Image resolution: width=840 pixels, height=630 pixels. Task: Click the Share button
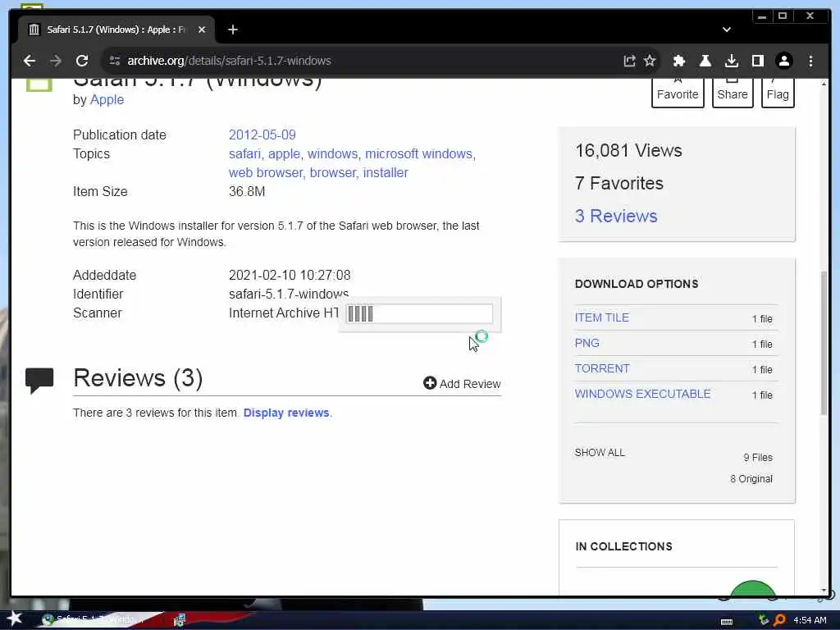click(x=733, y=92)
